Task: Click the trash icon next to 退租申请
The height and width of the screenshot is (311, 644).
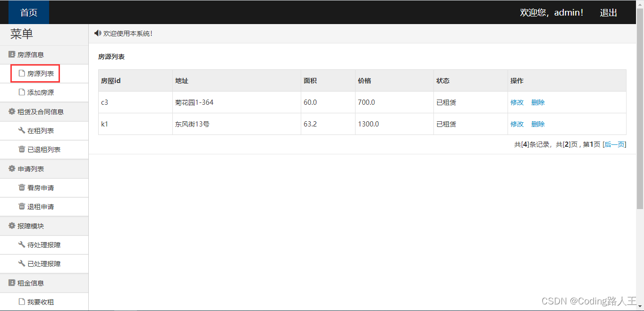Action: tap(21, 206)
